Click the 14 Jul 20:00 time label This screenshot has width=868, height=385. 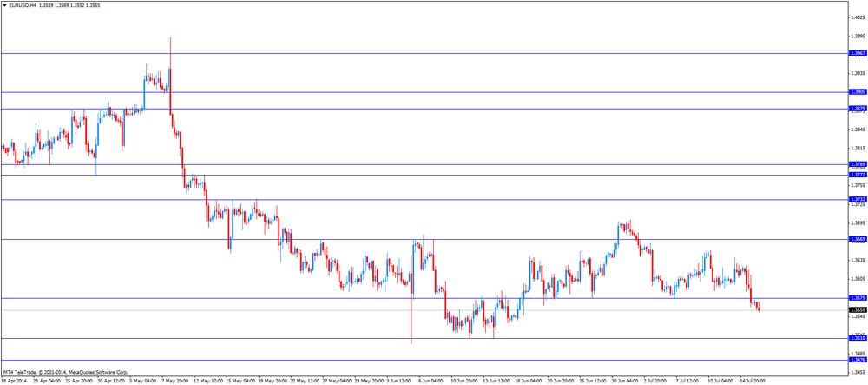click(753, 382)
